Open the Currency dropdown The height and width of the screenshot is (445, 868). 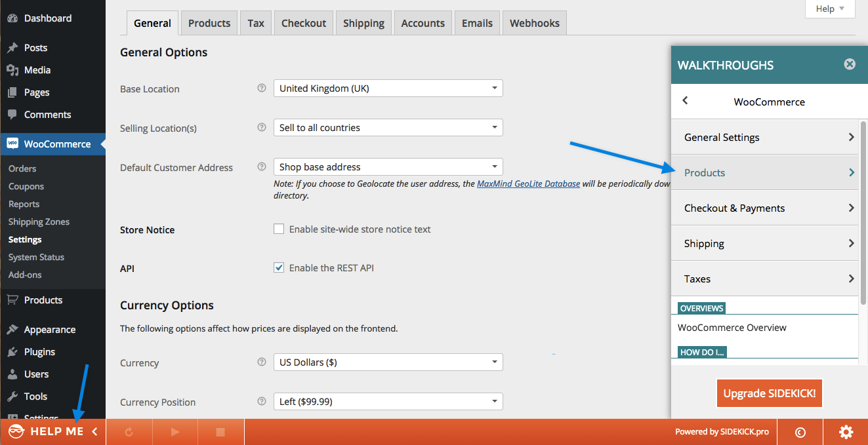(388, 362)
